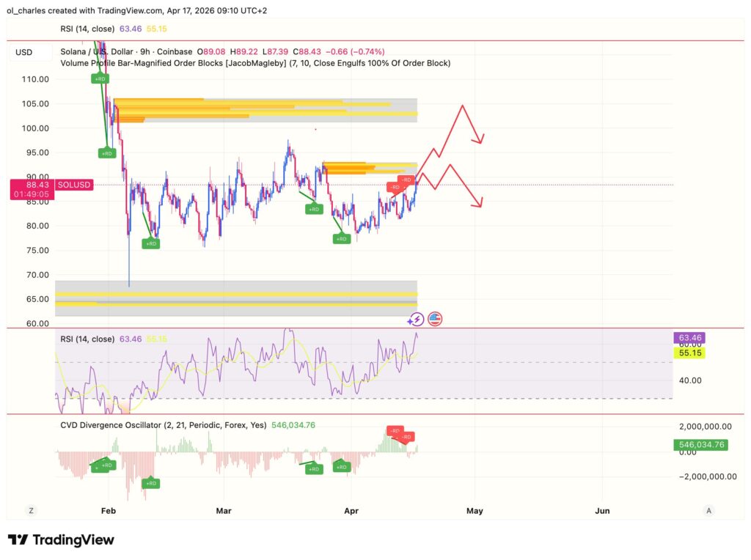This screenshot has width=751, height=560.
Task: Click the purple RSI value badge showing 63.46
Action: [688, 337]
